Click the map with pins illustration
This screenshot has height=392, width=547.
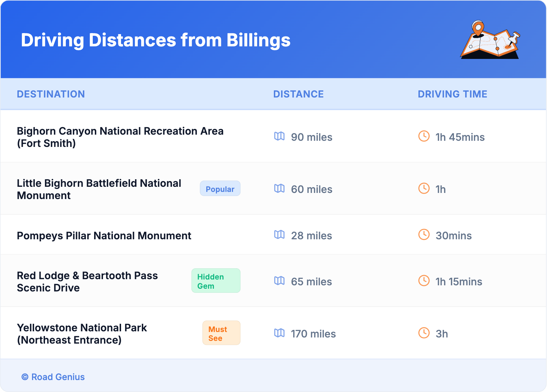[x=490, y=40]
